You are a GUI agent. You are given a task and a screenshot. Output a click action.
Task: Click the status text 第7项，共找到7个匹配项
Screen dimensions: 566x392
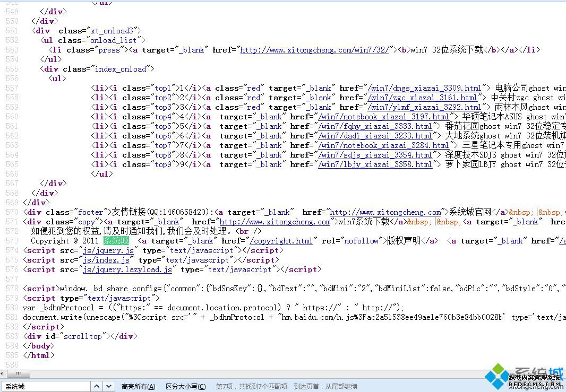click(x=252, y=387)
